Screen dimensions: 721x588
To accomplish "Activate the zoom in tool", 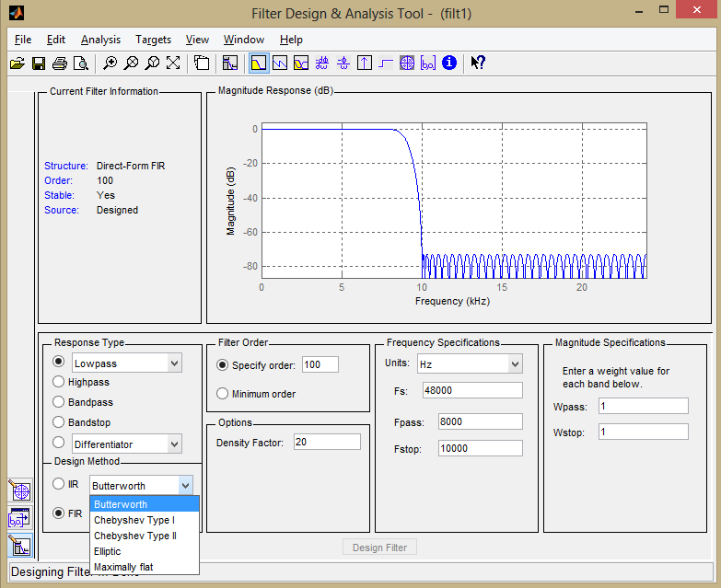I will (x=110, y=63).
